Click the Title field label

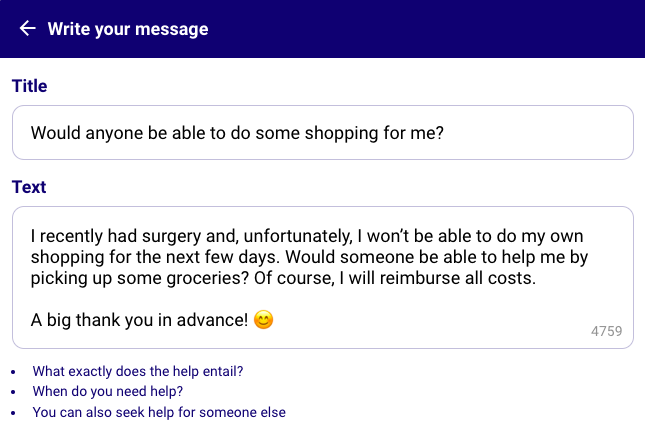coord(30,86)
